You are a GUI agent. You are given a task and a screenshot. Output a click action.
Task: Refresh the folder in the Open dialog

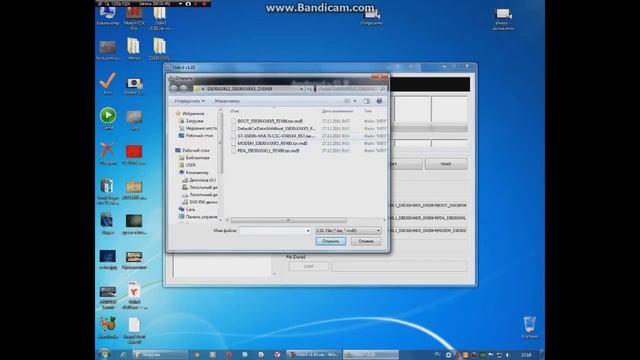click(x=310, y=89)
